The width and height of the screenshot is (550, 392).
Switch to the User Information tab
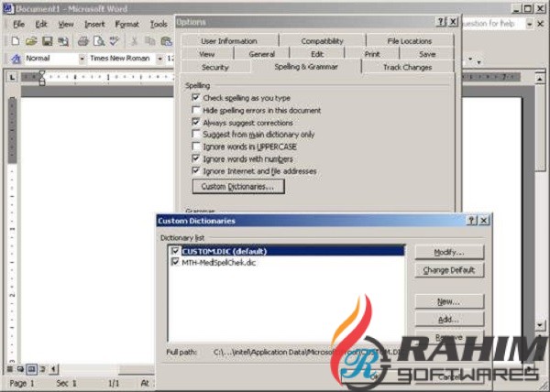pyautogui.click(x=229, y=40)
